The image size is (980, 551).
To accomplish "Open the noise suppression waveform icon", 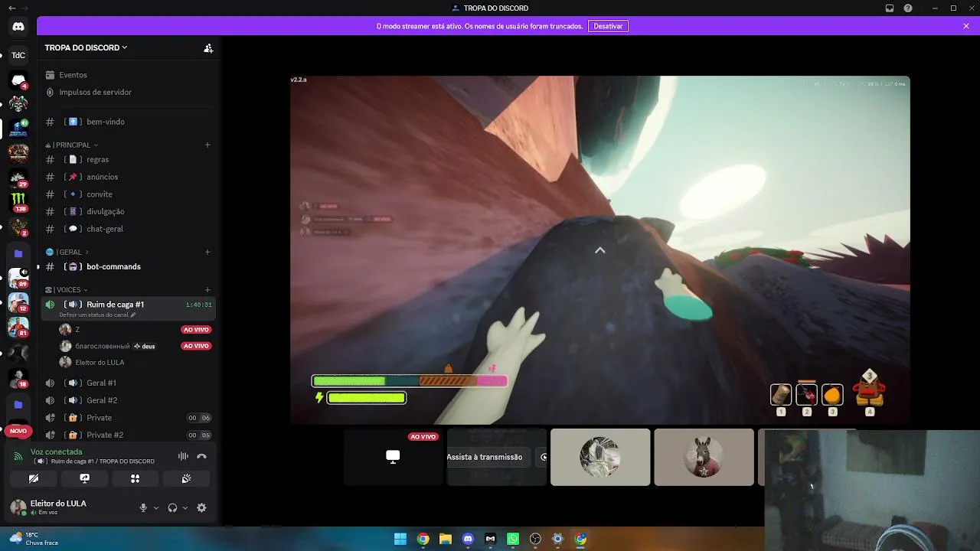I will 183,456.
